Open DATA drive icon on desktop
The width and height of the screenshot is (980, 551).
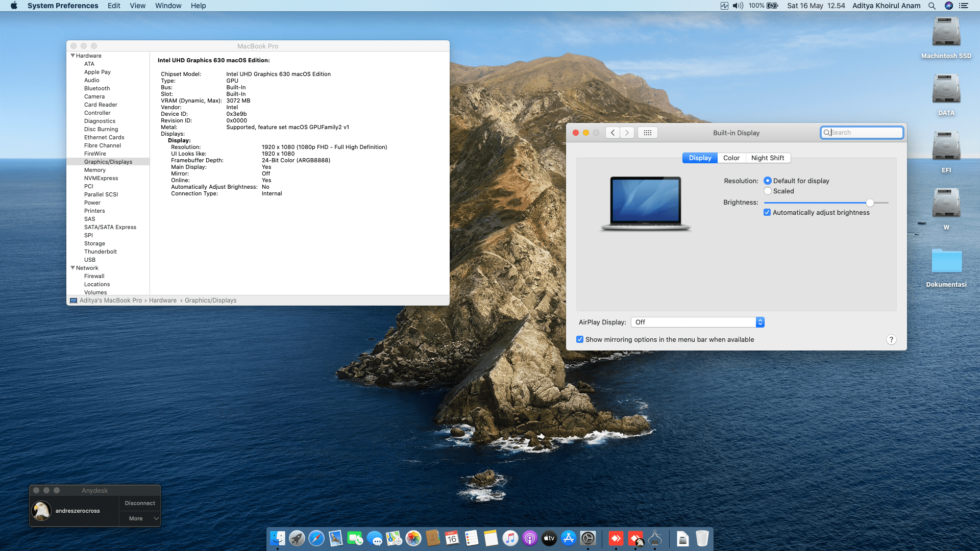tap(946, 90)
